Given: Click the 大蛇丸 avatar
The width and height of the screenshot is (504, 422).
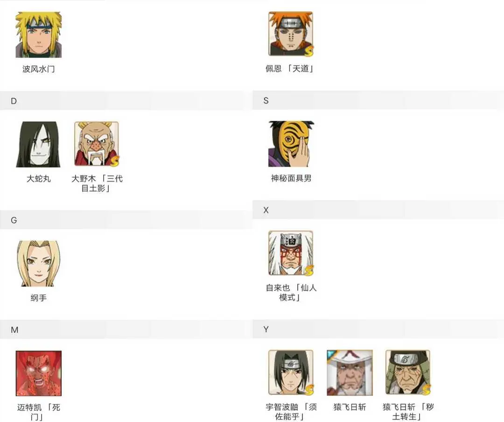Looking at the screenshot, I should [x=39, y=144].
